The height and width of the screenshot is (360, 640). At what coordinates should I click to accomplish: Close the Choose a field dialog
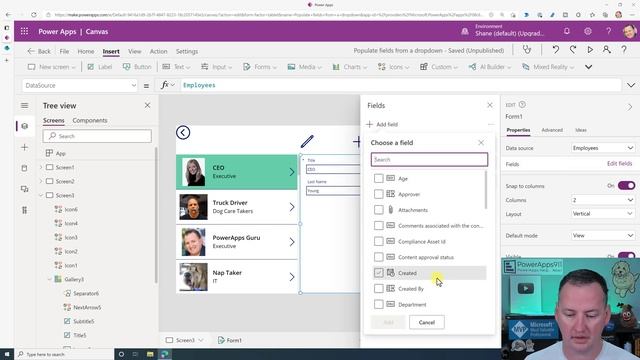point(481,142)
